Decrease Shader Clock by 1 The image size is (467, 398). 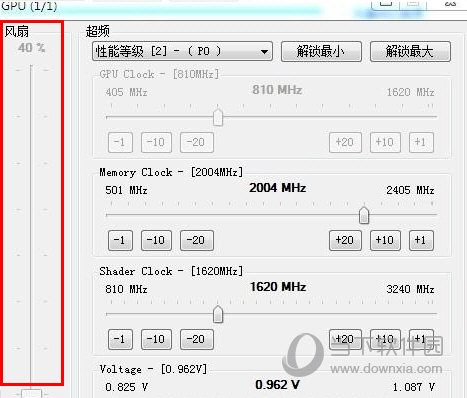[x=120, y=339]
